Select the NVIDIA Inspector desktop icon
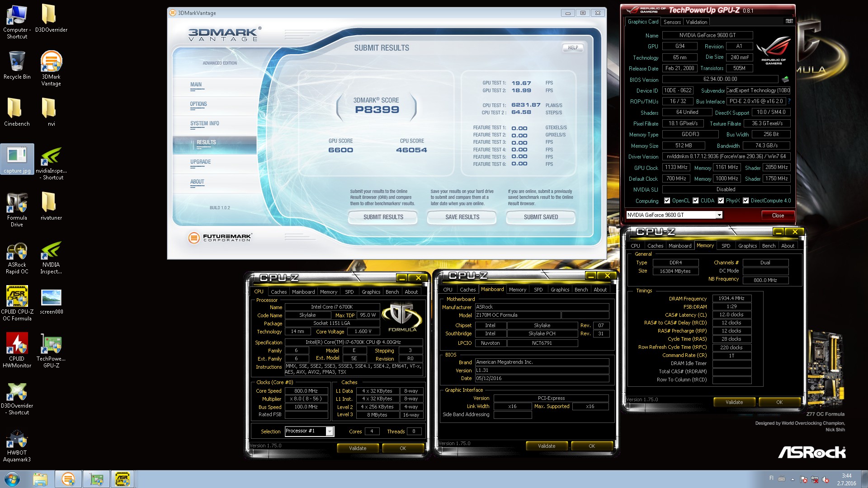The image size is (868, 488). (51, 258)
